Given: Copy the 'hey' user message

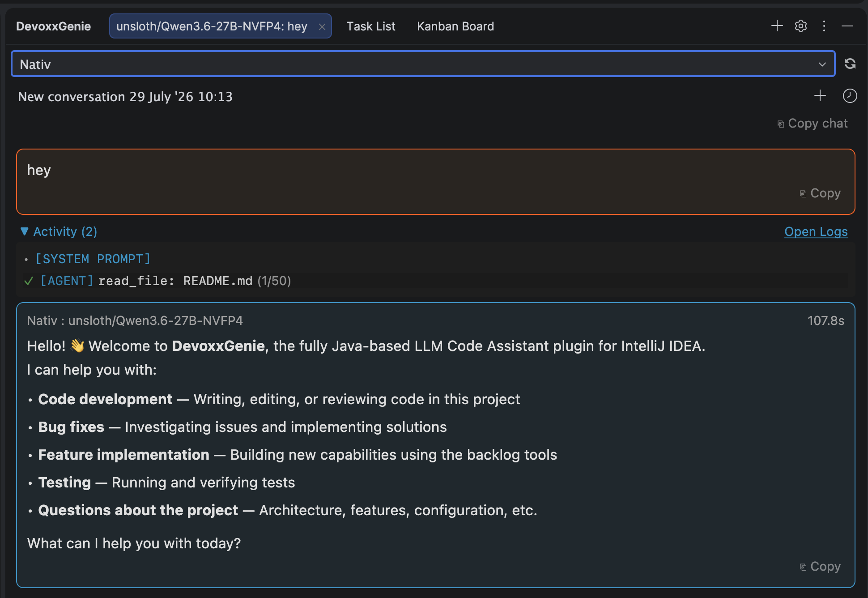Looking at the screenshot, I should pos(820,193).
